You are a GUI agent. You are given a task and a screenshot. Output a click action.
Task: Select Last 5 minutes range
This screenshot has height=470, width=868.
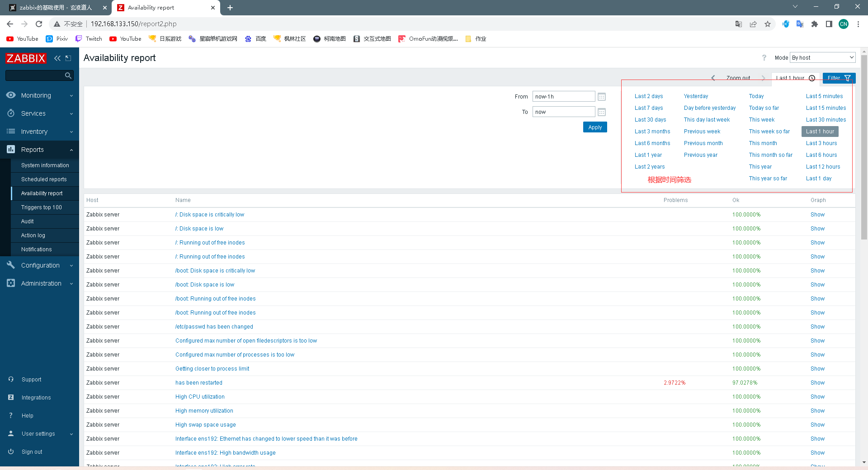824,96
